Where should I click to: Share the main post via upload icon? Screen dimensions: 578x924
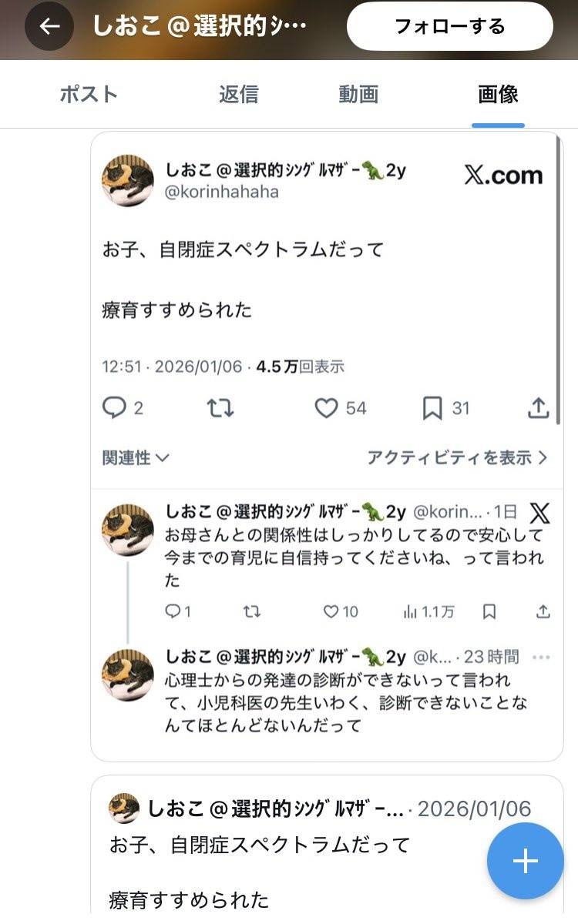(538, 407)
